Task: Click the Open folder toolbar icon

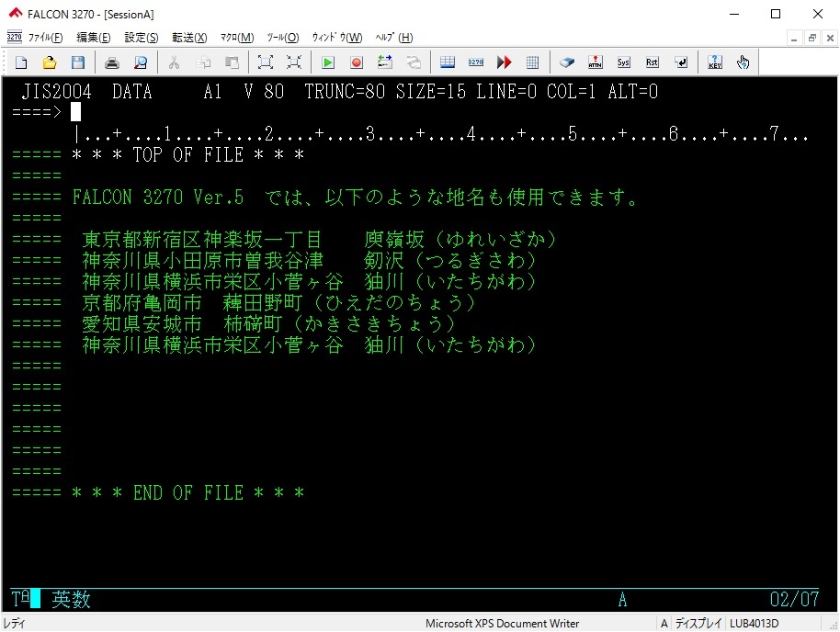Action: coord(50,62)
